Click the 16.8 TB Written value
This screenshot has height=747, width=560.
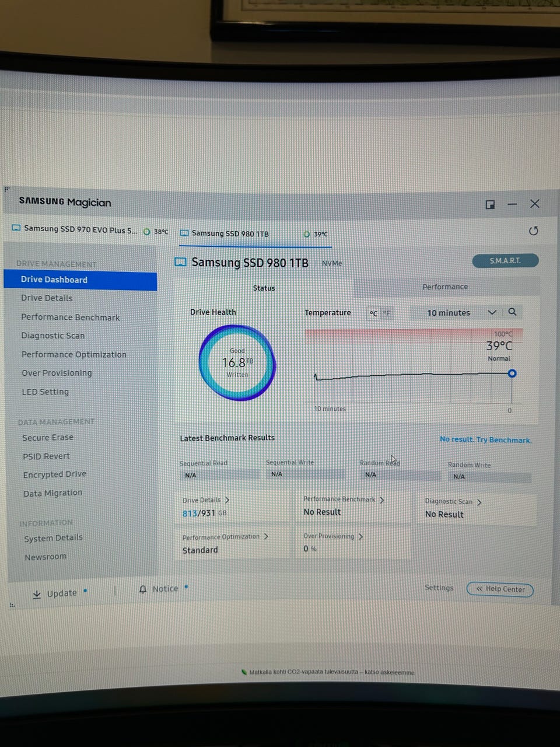[237, 363]
